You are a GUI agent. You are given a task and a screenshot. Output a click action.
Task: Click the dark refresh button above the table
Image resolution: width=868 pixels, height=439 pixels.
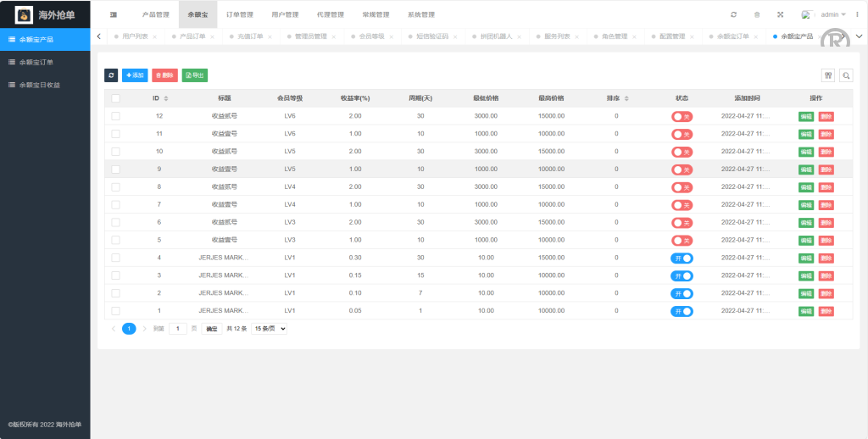111,75
